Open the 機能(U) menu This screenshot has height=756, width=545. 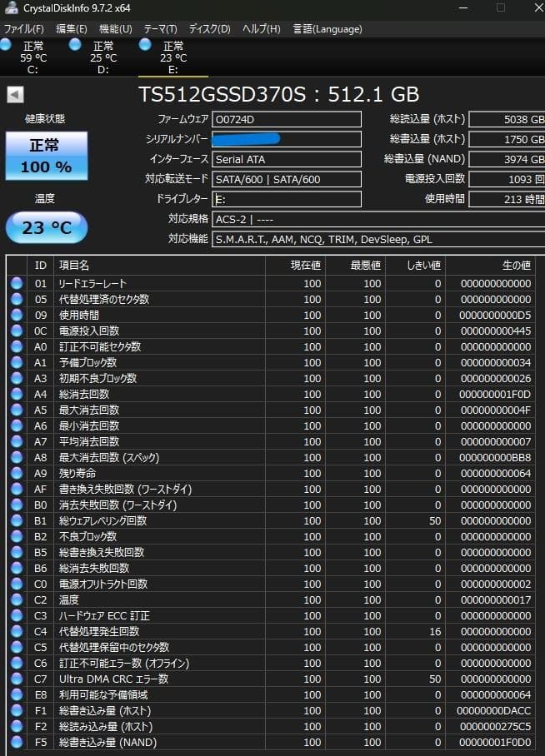[115, 29]
